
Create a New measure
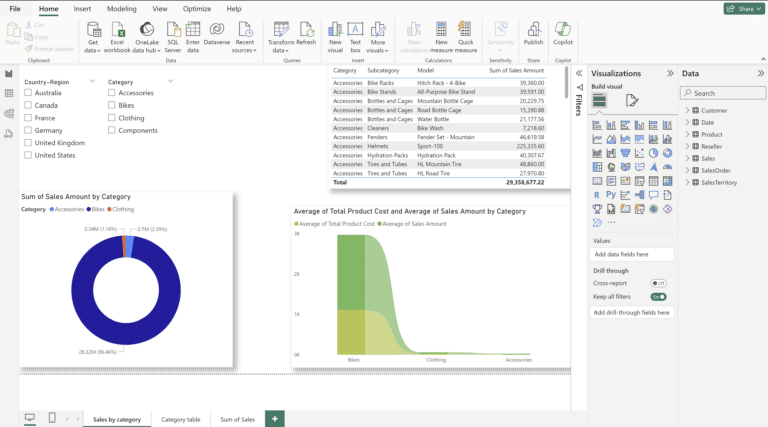click(x=441, y=37)
